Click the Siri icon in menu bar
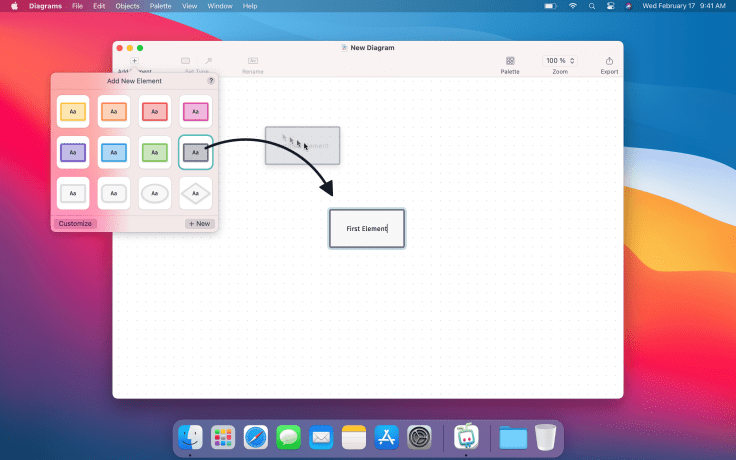 [x=629, y=6]
